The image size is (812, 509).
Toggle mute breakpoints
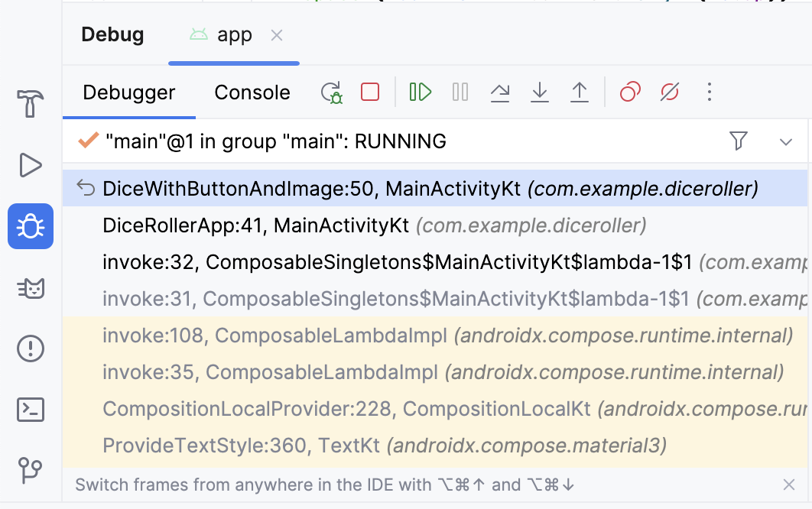click(x=670, y=92)
